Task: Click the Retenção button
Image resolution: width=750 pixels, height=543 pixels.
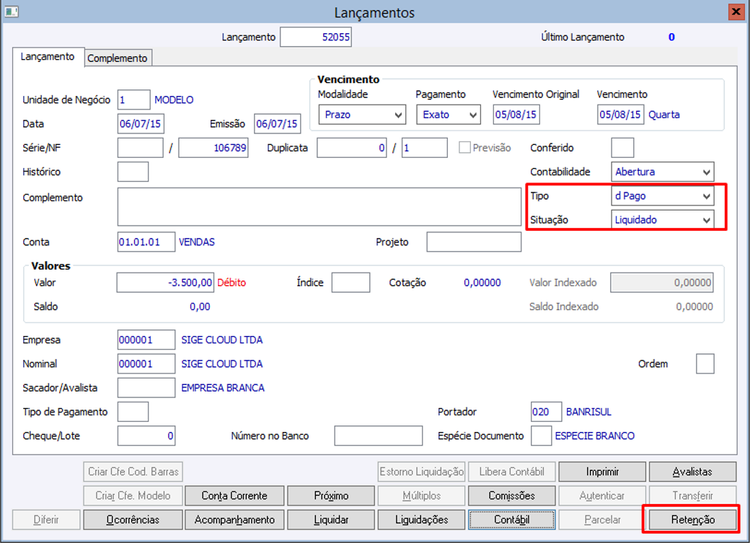Action: [x=692, y=520]
